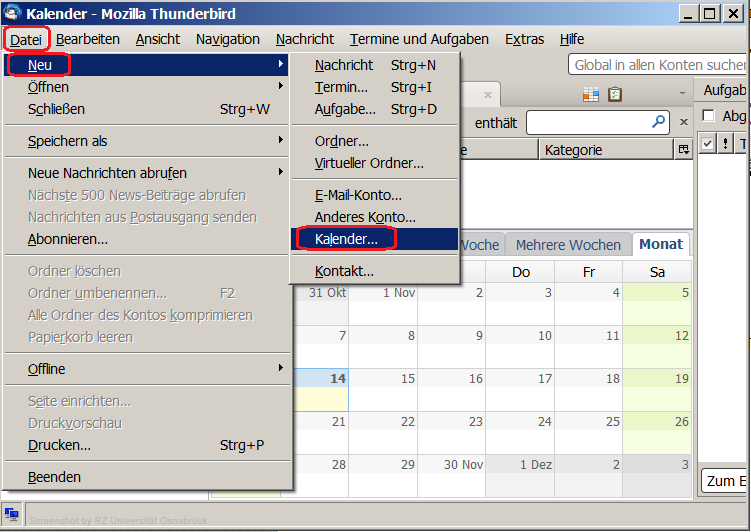Close the event filter with the x beside the search field
This screenshot has width=751, height=532.
pos(684,122)
